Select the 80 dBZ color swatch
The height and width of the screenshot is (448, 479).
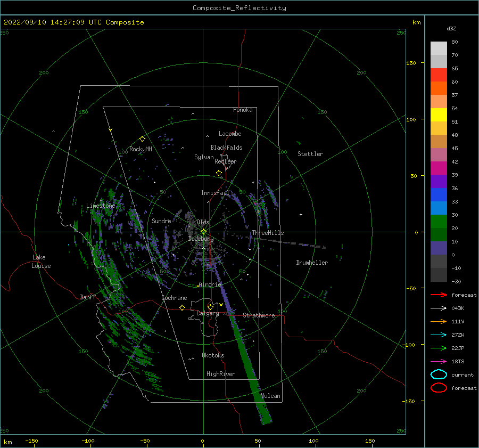click(x=439, y=48)
